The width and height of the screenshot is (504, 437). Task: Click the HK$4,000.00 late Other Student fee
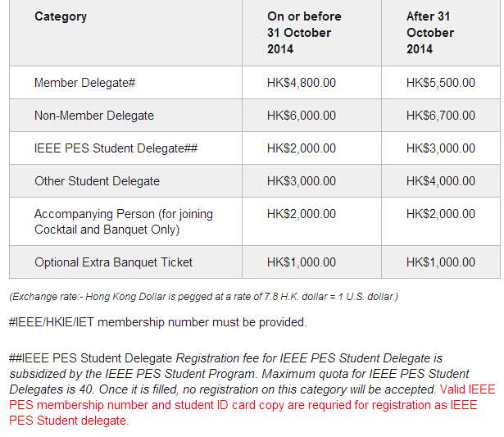click(440, 181)
